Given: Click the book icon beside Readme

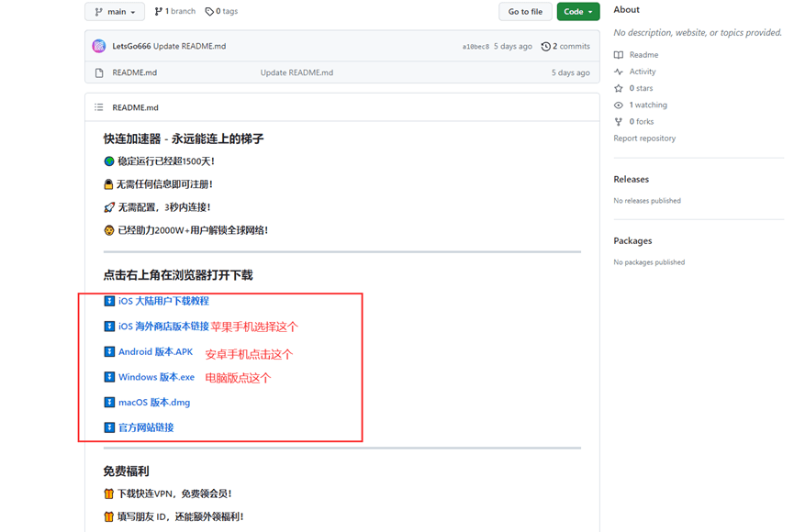Looking at the screenshot, I should (x=619, y=55).
